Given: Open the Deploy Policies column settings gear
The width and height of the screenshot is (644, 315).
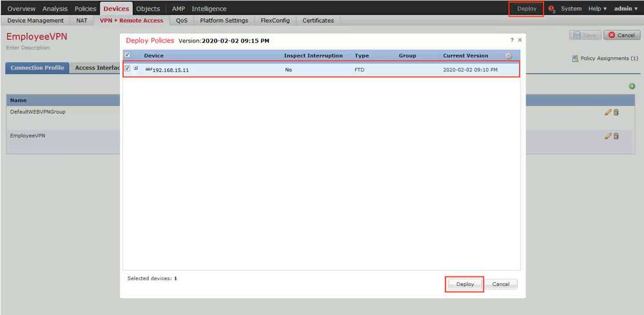Looking at the screenshot, I should (509, 56).
